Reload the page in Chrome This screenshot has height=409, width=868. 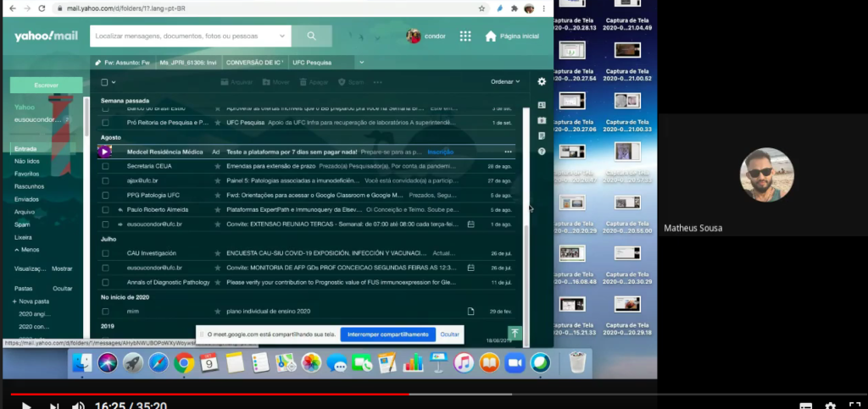pos(42,8)
